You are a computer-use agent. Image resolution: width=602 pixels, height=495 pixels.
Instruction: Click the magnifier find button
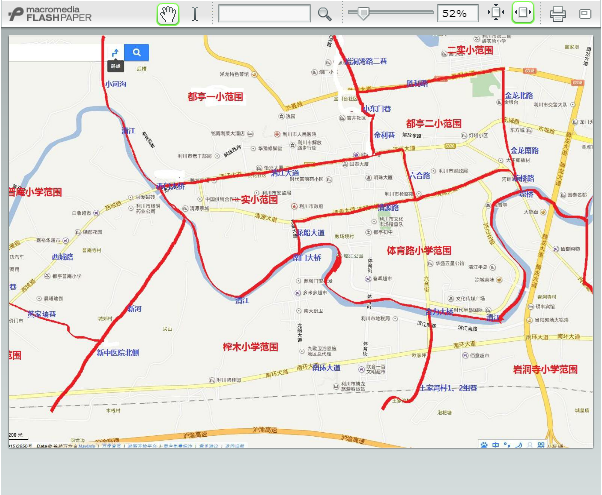(324, 14)
